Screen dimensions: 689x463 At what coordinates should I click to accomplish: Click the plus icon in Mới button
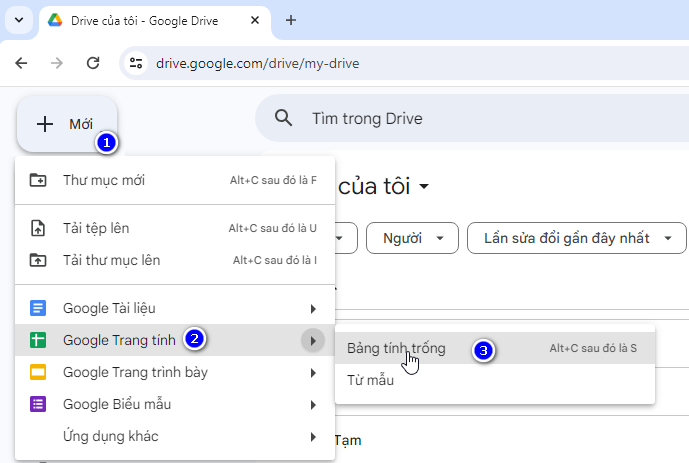(x=45, y=124)
